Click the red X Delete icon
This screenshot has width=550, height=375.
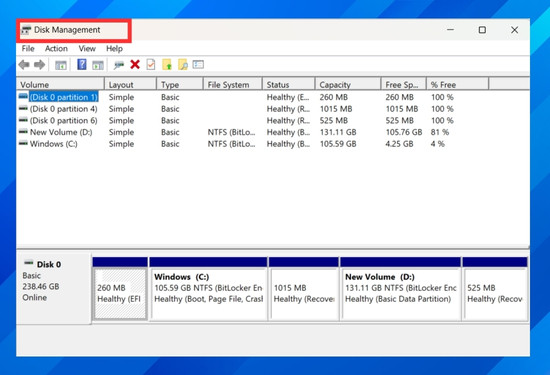135,65
